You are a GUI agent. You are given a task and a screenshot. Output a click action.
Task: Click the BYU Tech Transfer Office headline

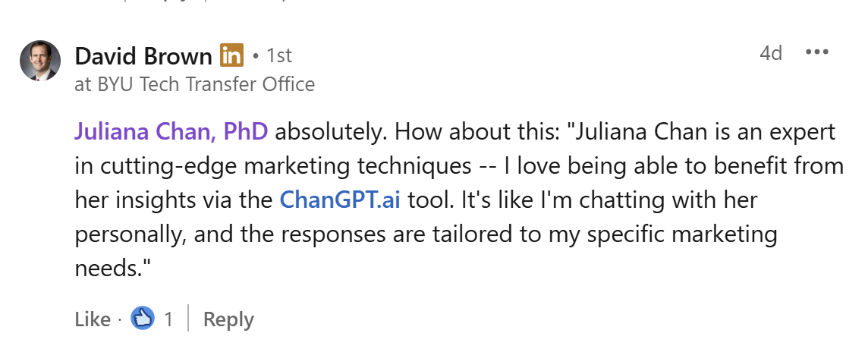194,83
